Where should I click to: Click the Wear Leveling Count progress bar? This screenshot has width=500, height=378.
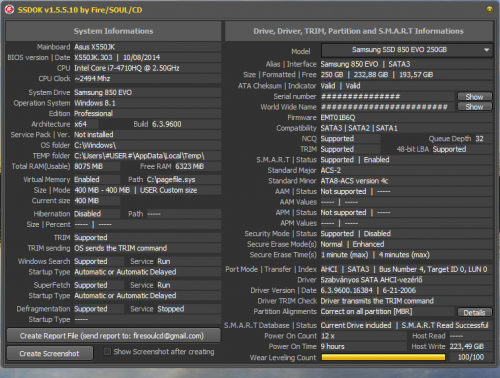pos(383,357)
